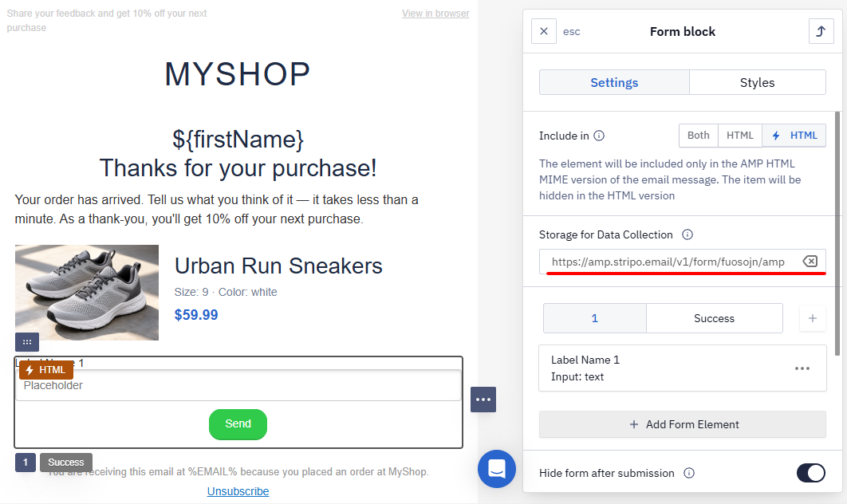Select Both in Include in options

coord(698,136)
